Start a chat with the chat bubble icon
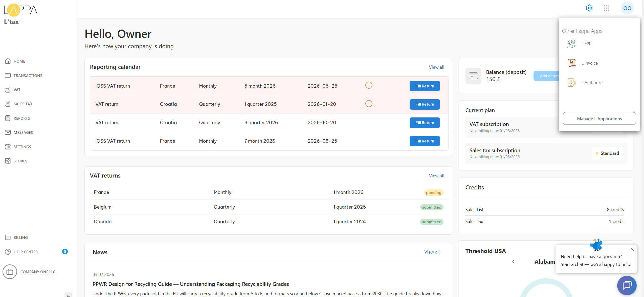 click(627, 285)
